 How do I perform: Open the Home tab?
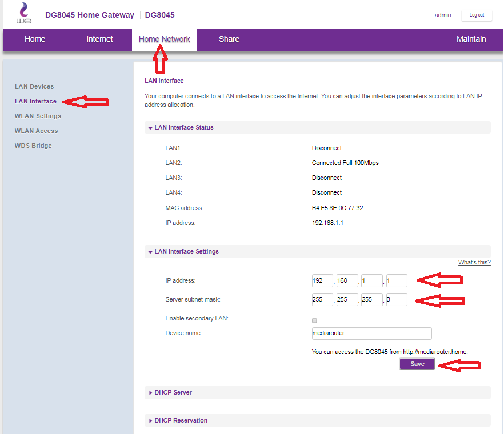pos(35,39)
